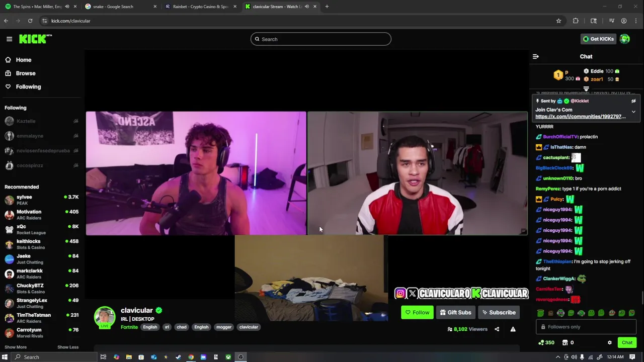Click the Followers only chat input

click(586, 327)
